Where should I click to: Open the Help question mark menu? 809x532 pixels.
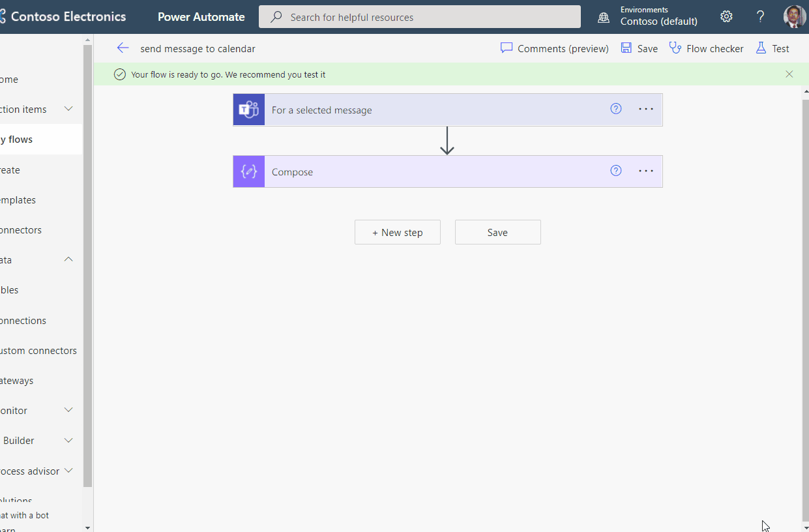click(x=760, y=17)
